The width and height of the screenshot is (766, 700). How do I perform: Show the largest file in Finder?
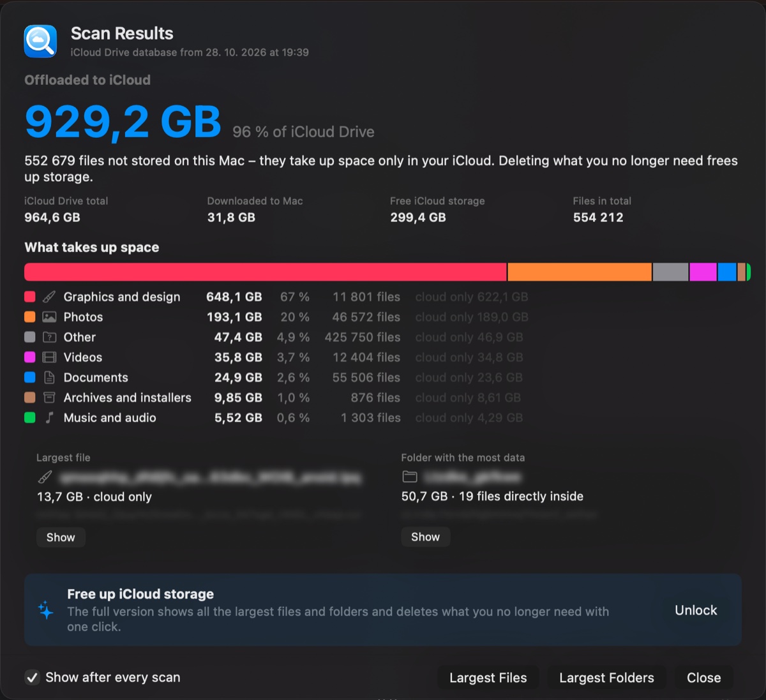pyautogui.click(x=61, y=537)
